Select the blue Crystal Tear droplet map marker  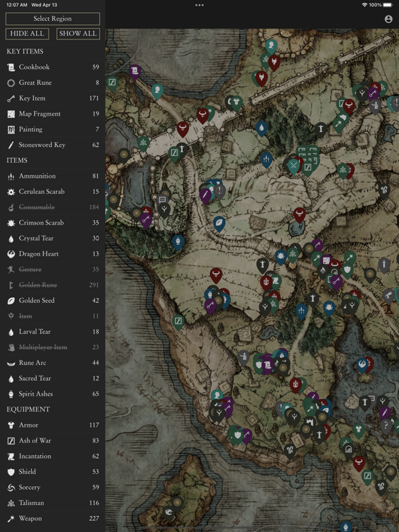point(261,128)
